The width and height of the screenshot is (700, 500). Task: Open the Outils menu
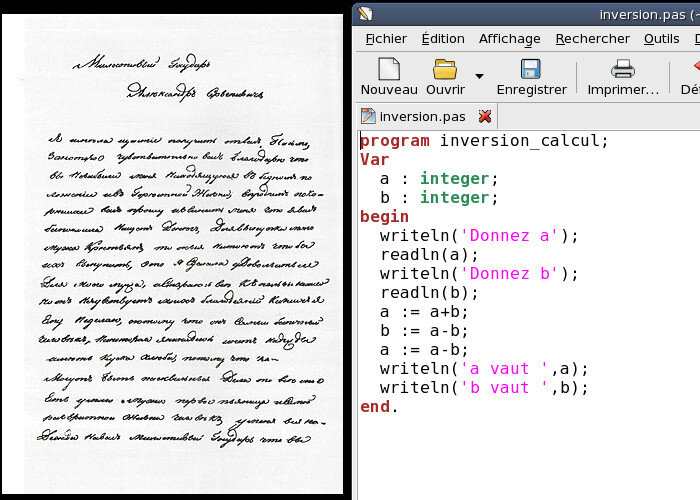coord(662,39)
